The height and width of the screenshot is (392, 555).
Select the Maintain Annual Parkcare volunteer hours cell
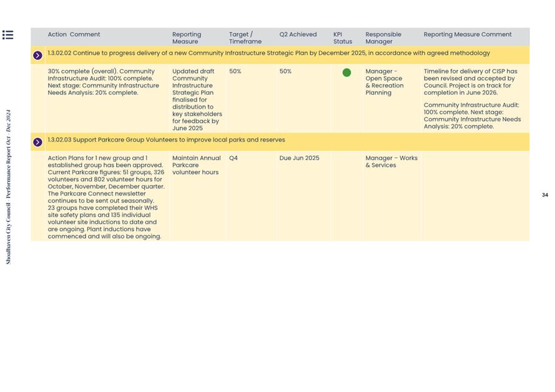point(196,165)
